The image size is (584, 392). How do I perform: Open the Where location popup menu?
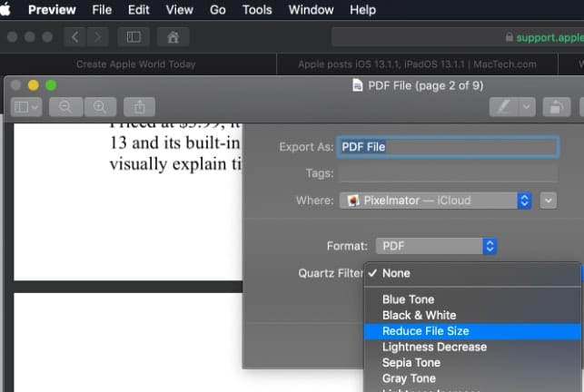435,201
